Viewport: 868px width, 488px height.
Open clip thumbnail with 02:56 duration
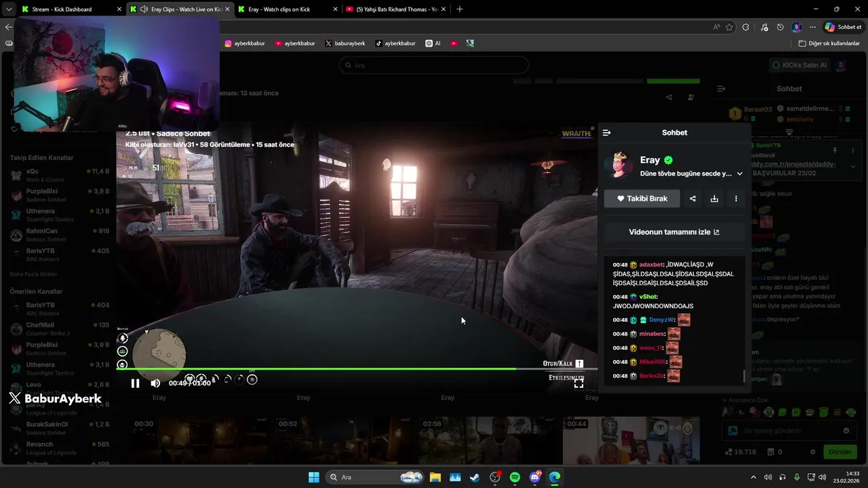point(488,441)
